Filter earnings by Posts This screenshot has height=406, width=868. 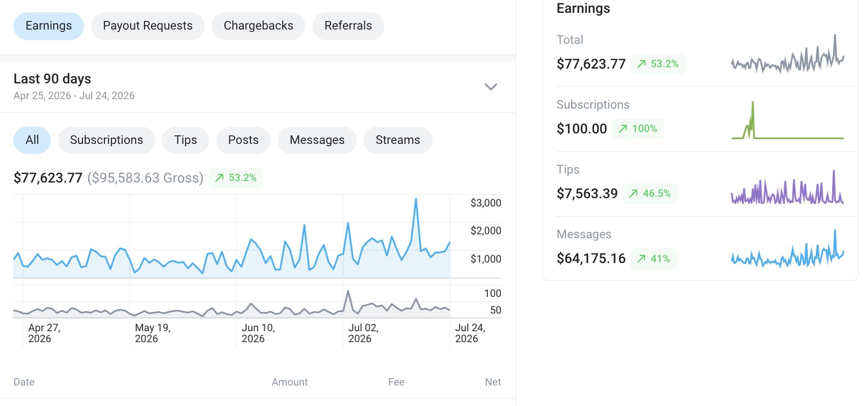pyautogui.click(x=243, y=140)
